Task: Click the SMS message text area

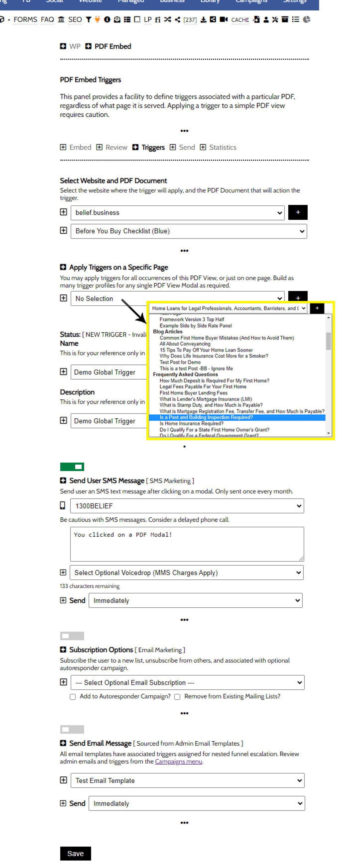Action: click(187, 544)
